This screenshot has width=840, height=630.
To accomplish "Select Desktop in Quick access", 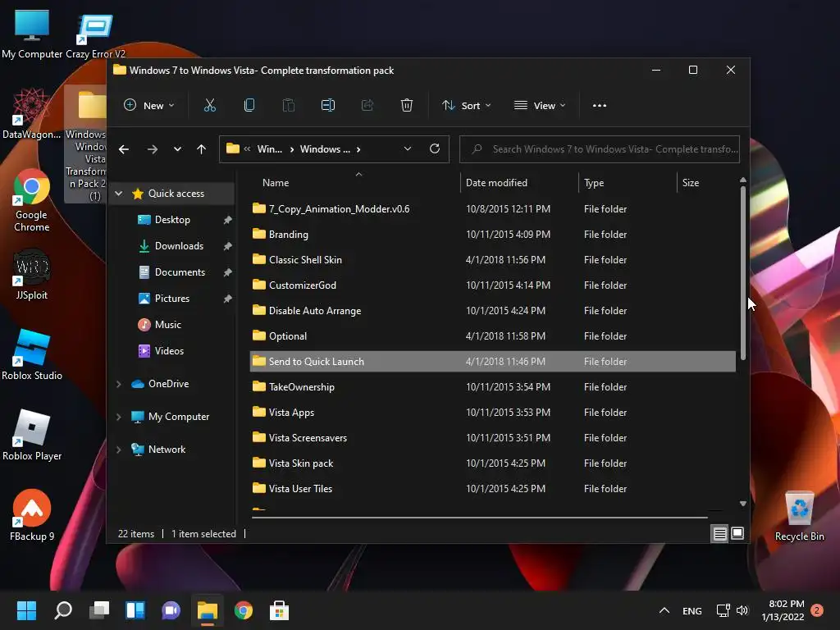I will coord(172,220).
